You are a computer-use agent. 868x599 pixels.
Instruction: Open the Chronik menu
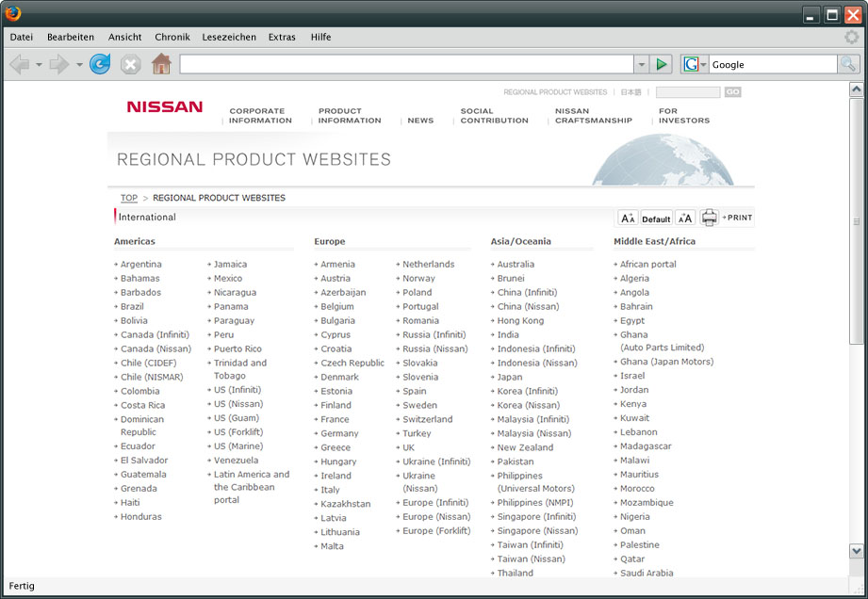pyautogui.click(x=172, y=37)
